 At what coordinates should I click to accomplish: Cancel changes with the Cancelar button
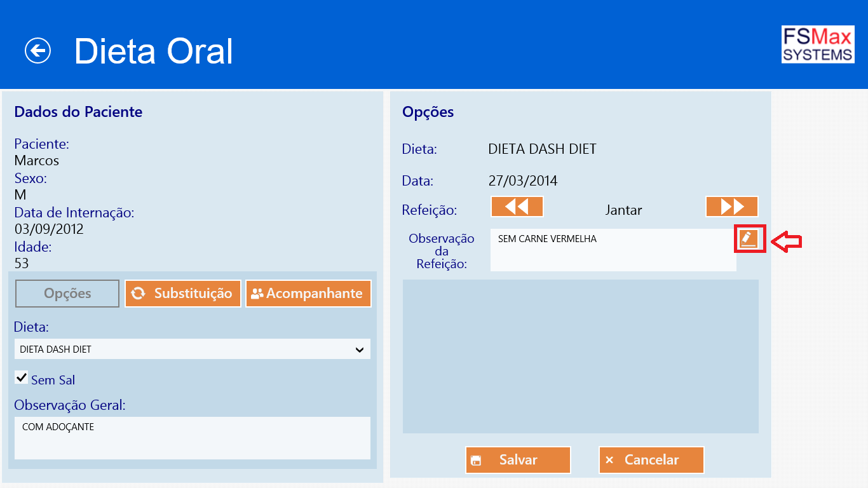pos(651,460)
